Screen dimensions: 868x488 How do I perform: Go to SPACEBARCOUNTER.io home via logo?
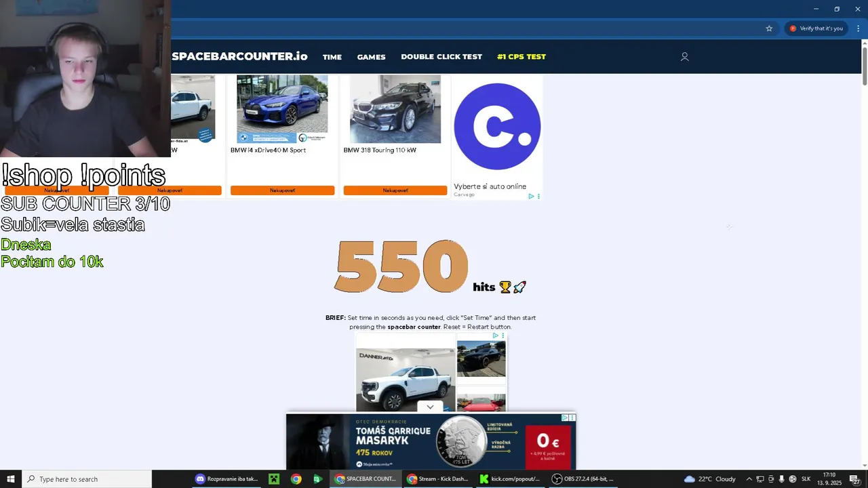(x=239, y=56)
